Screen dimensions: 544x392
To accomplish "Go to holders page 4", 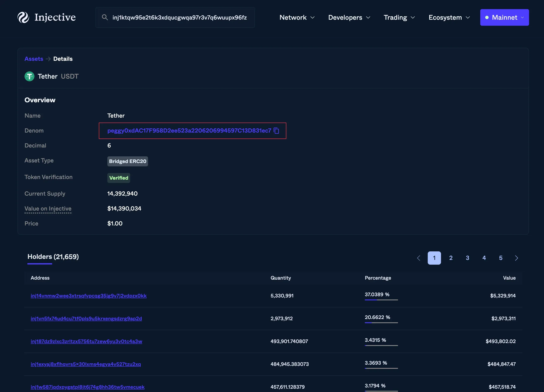I will (x=484, y=258).
